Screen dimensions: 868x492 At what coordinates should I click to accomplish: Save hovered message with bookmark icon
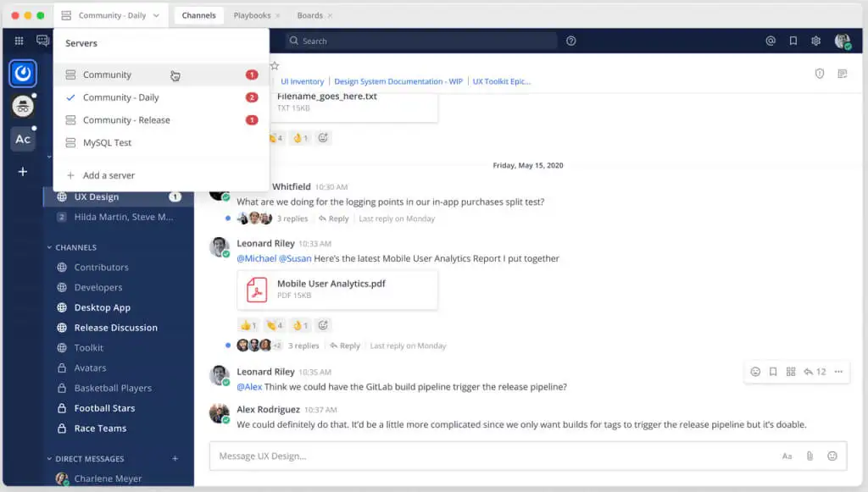[773, 372]
